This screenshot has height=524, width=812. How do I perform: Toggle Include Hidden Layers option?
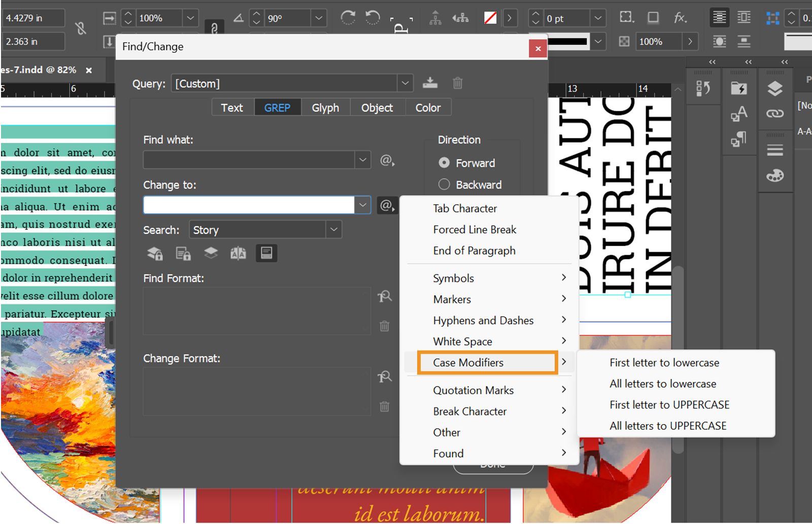tap(211, 253)
